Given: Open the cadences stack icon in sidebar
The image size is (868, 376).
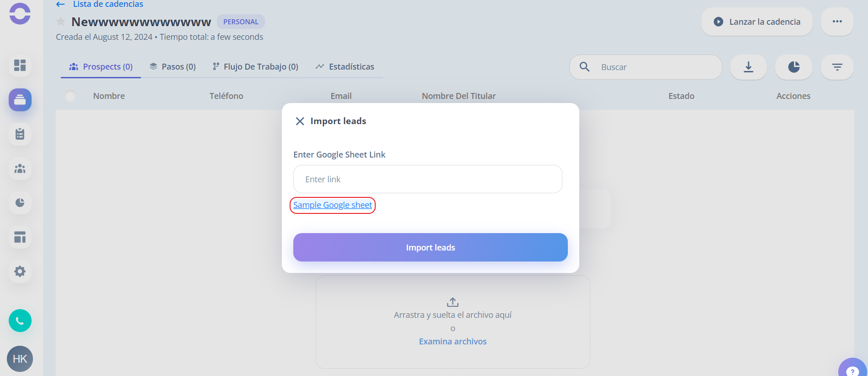Looking at the screenshot, I should [x=20, y=100].
